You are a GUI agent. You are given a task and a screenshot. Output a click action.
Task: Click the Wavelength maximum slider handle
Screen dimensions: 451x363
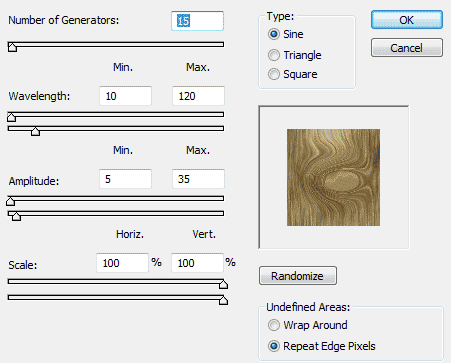click(x=35, y=131)
